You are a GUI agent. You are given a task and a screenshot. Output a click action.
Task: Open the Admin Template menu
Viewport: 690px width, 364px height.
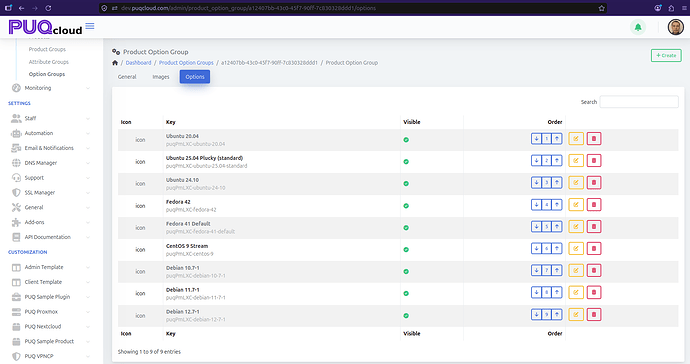51,267
